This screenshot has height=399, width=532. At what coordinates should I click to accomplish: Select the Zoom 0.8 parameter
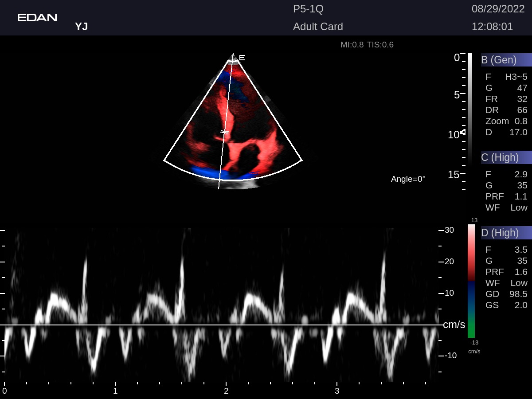506,121
